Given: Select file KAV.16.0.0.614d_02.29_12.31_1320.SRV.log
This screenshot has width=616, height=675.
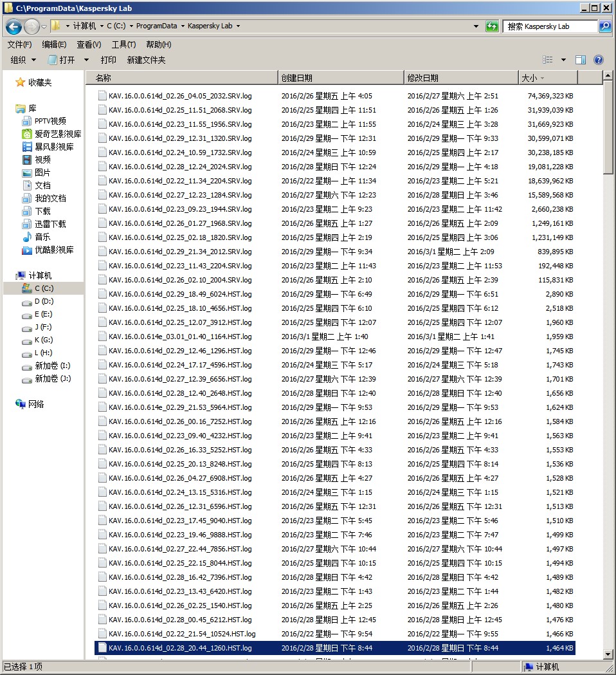Looking at the screenshot, I should pos(180,138).
